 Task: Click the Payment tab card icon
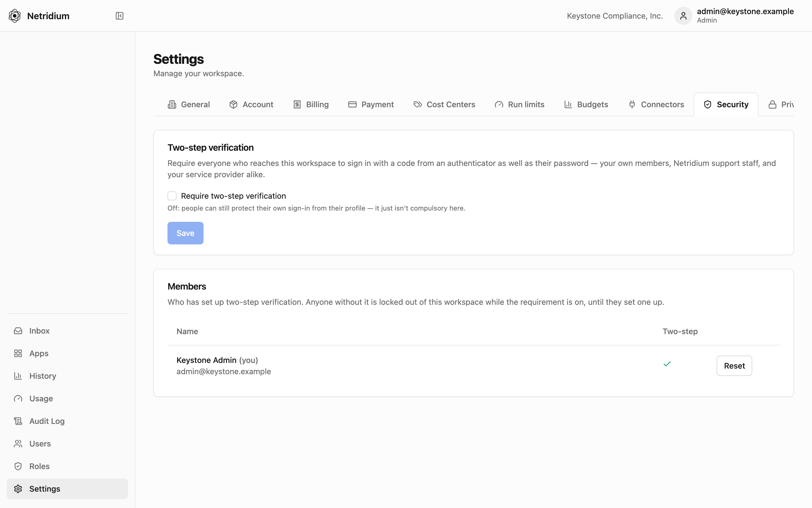352,104
